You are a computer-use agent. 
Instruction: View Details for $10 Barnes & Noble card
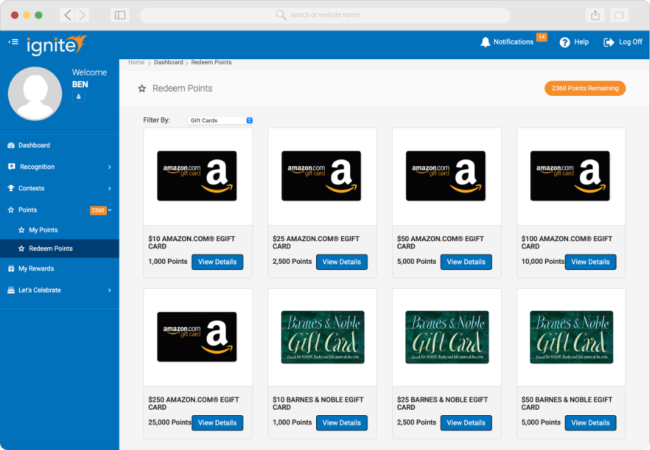[x=342, y=423]
